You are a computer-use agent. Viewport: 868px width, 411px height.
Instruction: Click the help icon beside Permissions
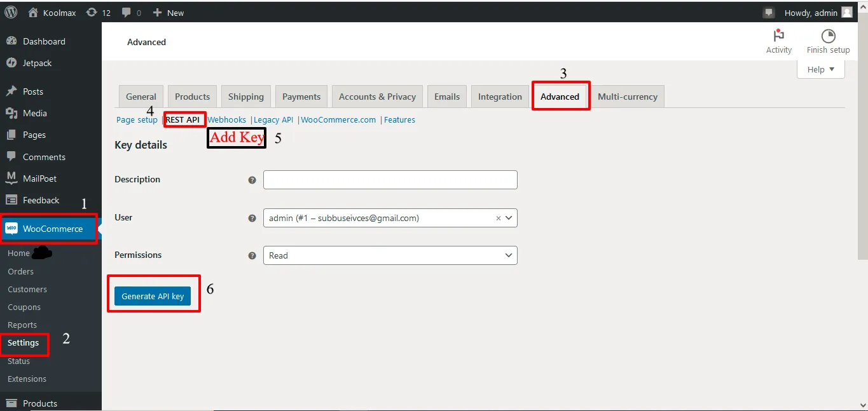pos(252,256)
